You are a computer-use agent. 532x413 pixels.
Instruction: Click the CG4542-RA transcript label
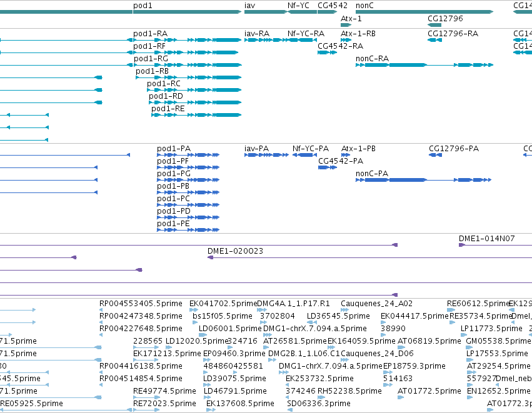click(x=340, y=46)
